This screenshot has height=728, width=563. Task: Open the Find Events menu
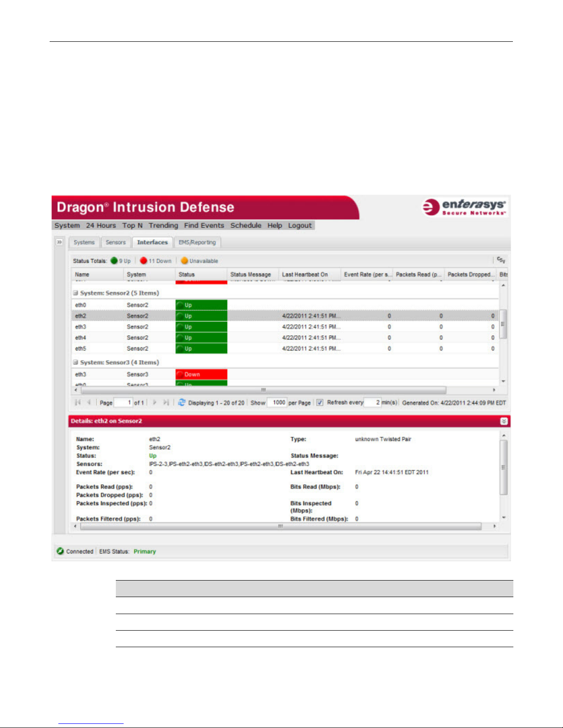click(x=204, y=226)
